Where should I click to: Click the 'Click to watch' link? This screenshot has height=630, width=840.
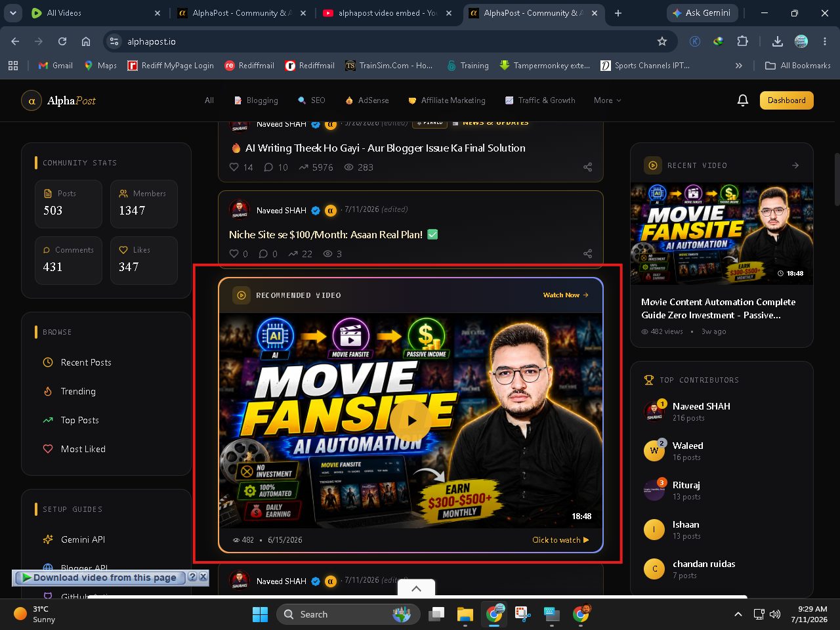560,540
